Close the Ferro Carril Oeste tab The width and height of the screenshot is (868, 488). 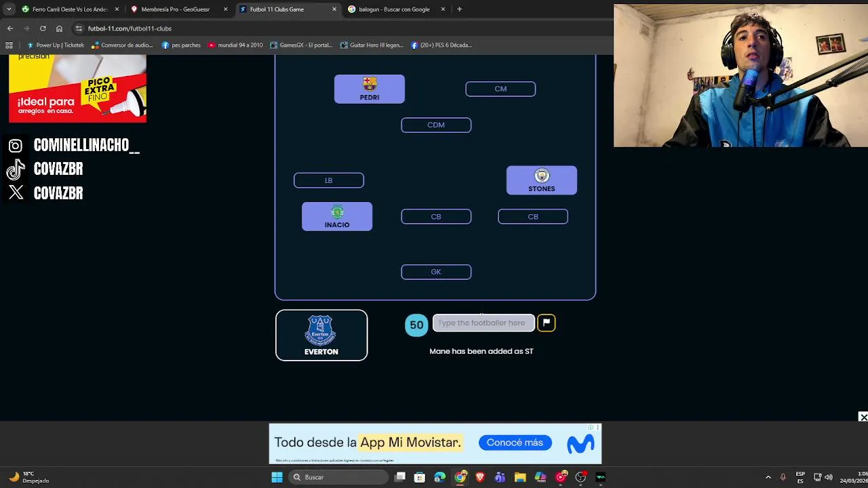[117, 9]
